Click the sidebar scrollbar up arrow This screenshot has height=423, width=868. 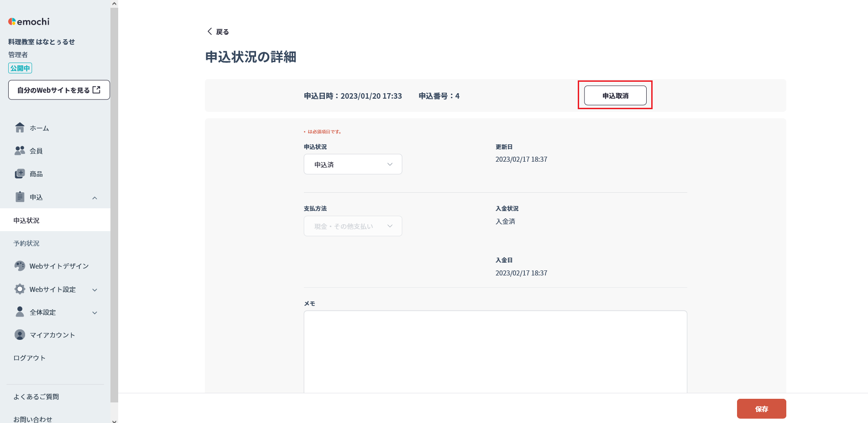(x=114, y=4)
